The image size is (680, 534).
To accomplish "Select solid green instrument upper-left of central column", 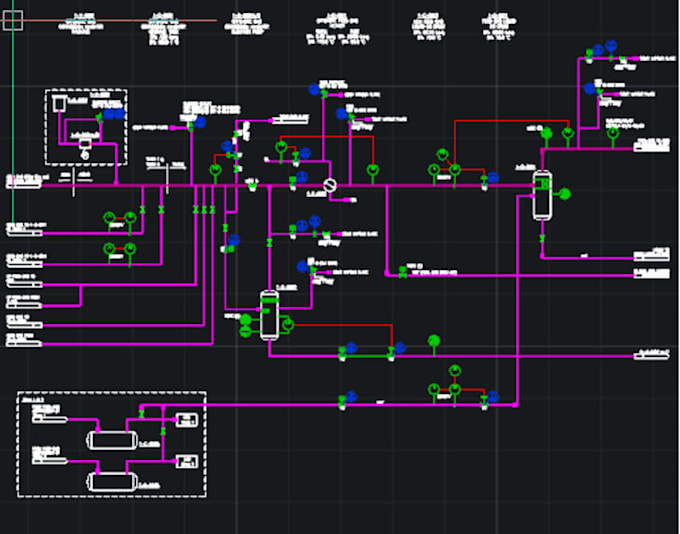I will pos(245,320).
